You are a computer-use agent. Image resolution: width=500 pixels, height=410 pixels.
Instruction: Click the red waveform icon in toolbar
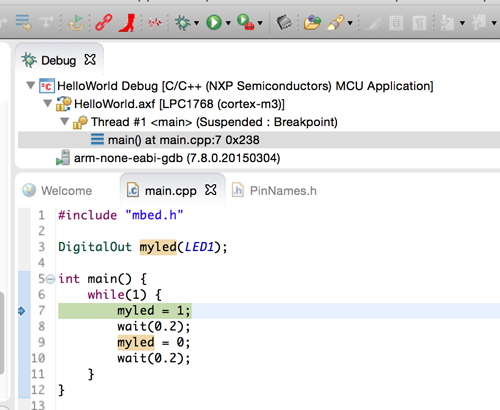pyautogui.click(x=155, y=23)
